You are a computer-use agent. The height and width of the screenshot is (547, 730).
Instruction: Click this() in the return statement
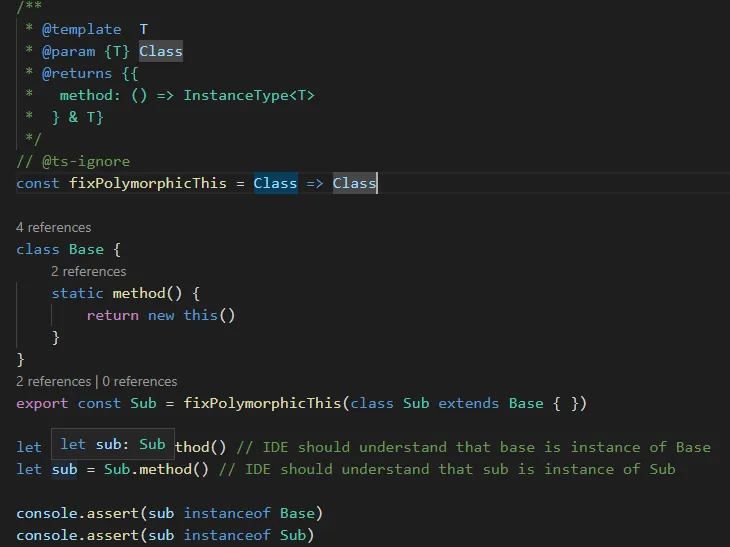209,316
